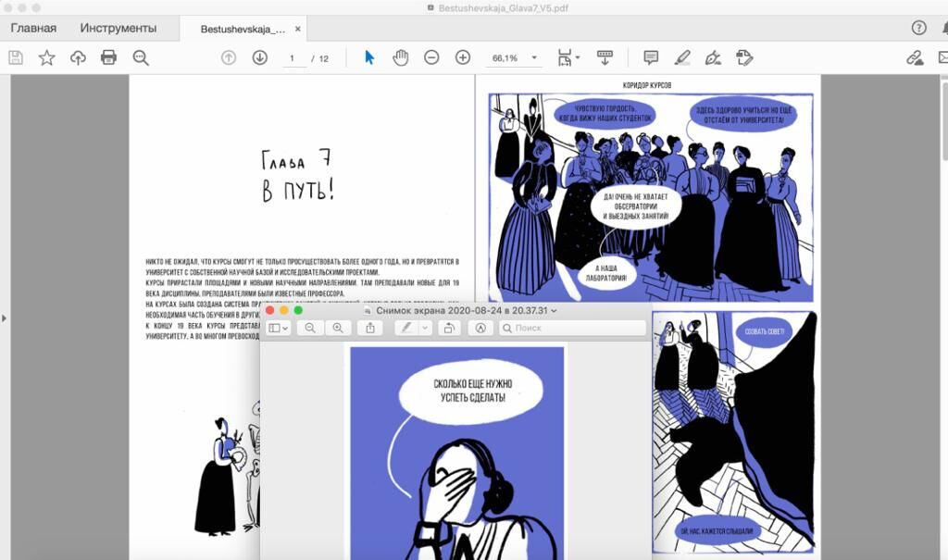Image resolution: width=948 pixels, height=560 pixels.
Task: Switch to the Главная tab
Action: pos(33,28)
